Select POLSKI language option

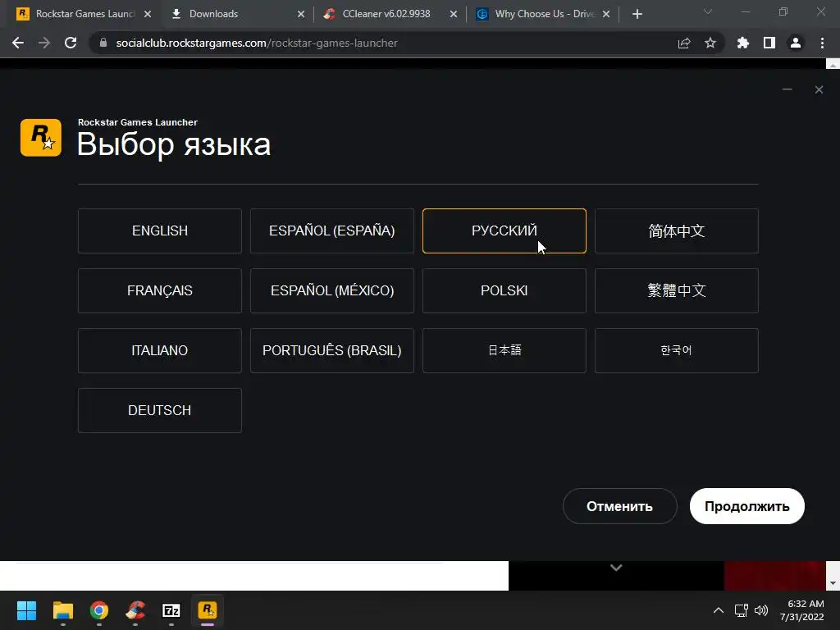pos(504,291)
